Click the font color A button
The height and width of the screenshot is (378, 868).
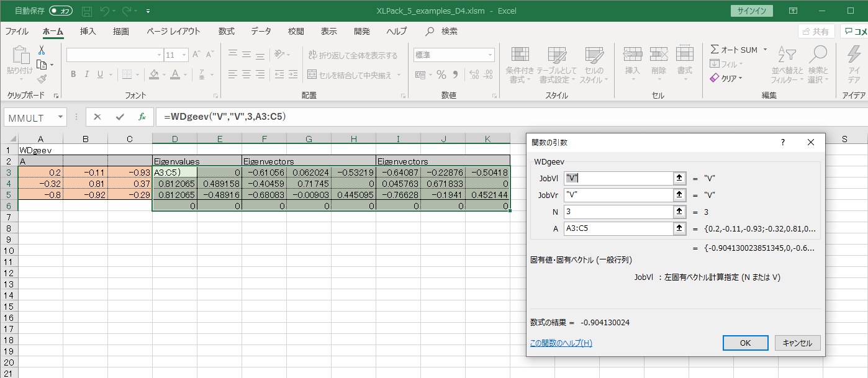pyautogui.click(x=174, y=75)
